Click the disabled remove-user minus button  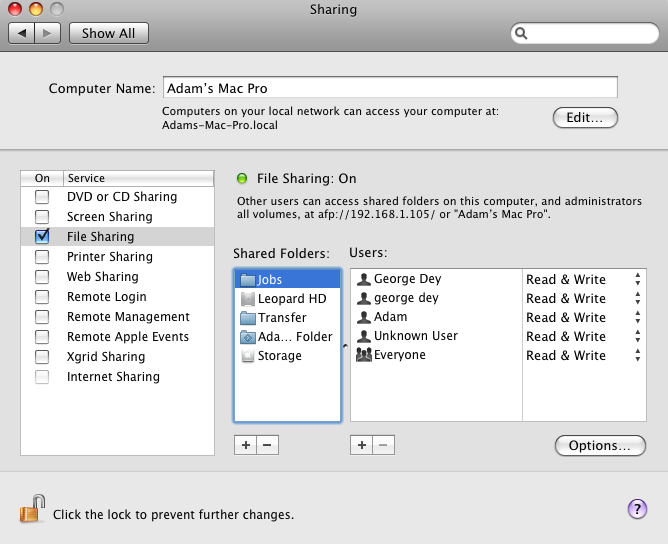click(383, 445)
